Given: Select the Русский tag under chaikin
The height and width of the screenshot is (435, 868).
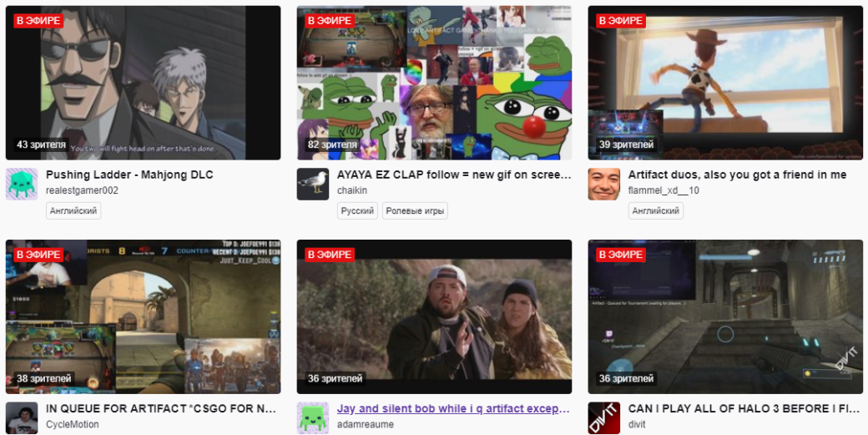Looking at the screenshot, I should (x=357, y=211).
